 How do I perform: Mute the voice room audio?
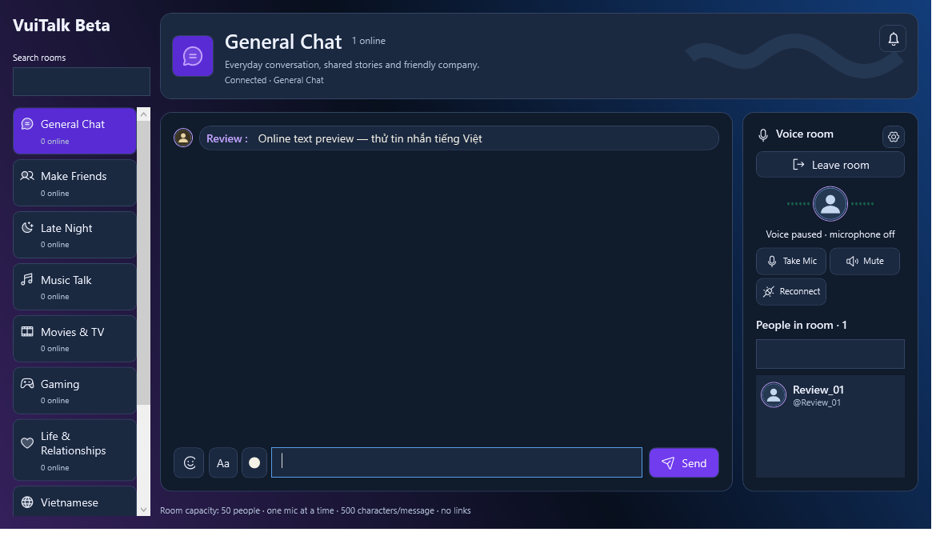(865, 262)
